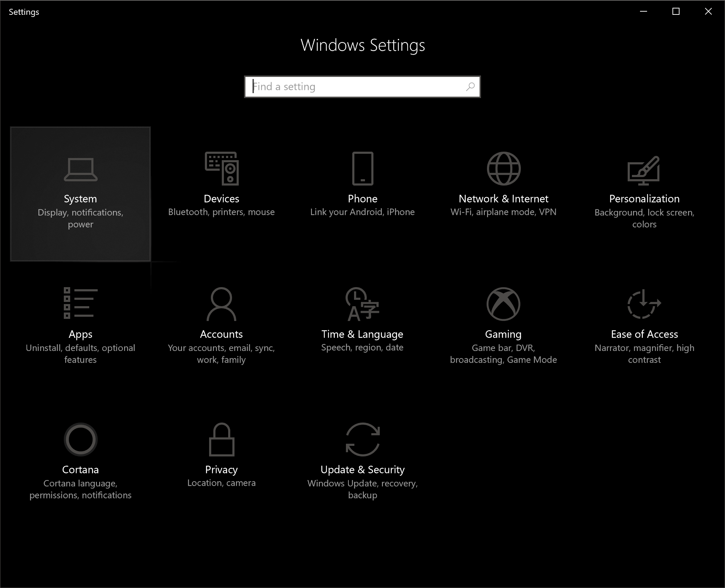The height and width of the screenshot is (588, 725).
Task: Open the Update & Security sync icon
Action: (x=362, y=440)
